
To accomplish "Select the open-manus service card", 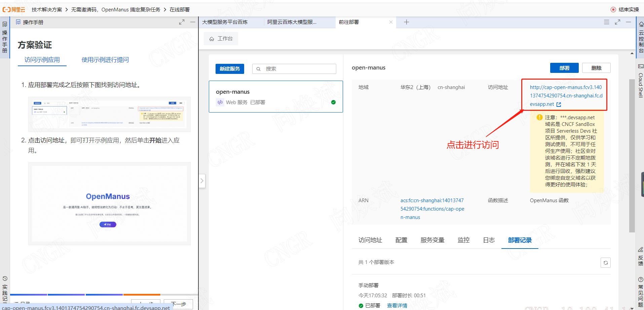I will 276,96.
